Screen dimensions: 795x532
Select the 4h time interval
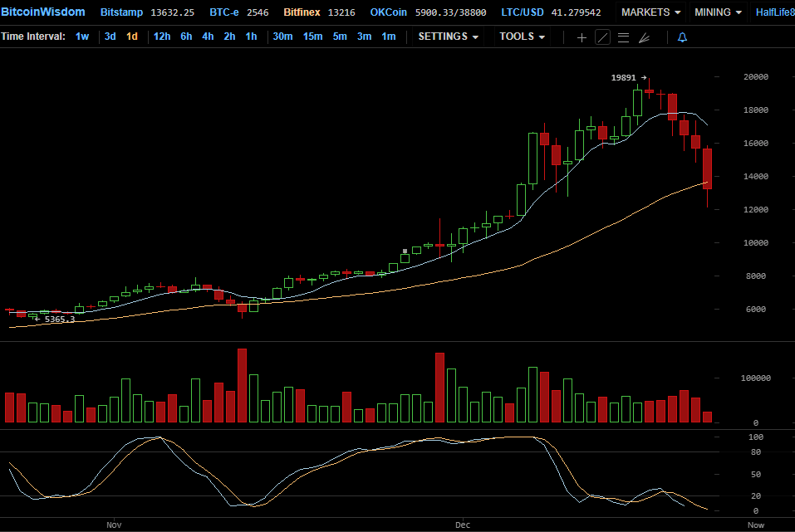coord(208,37)
